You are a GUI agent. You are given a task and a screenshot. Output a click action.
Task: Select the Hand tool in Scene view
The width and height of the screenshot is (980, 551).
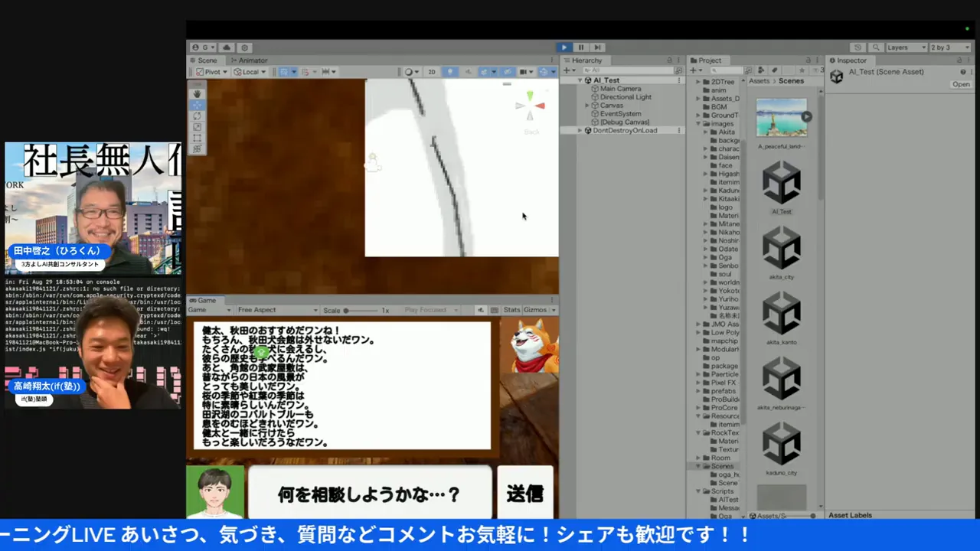(x=198, y=93)
